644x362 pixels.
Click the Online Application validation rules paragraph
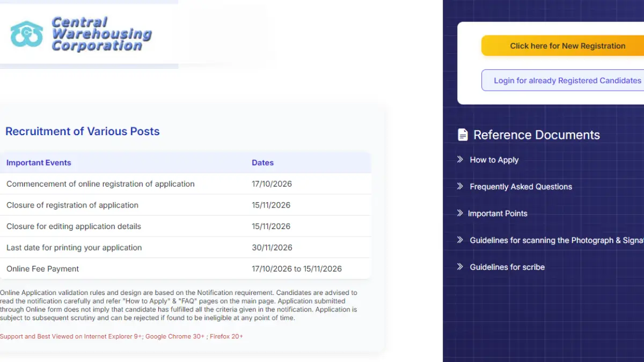point(179,305)
